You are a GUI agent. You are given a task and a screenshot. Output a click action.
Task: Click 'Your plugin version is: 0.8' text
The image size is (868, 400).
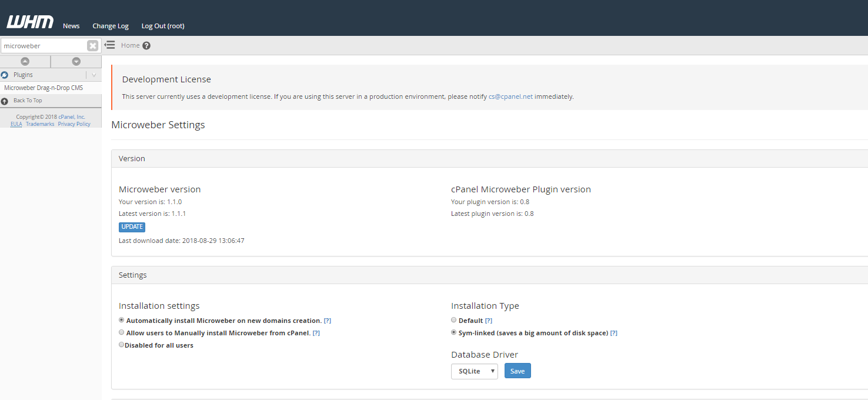[x=490, y=202]
